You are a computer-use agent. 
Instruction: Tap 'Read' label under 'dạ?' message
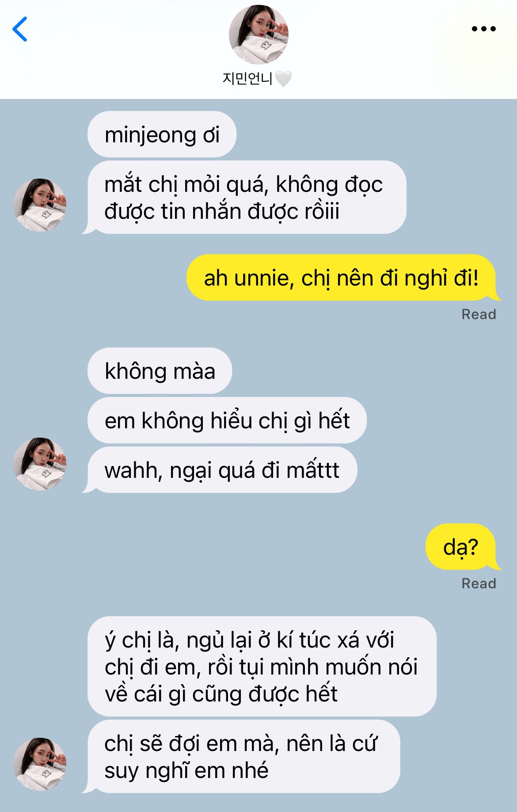[x=479, y=583]
